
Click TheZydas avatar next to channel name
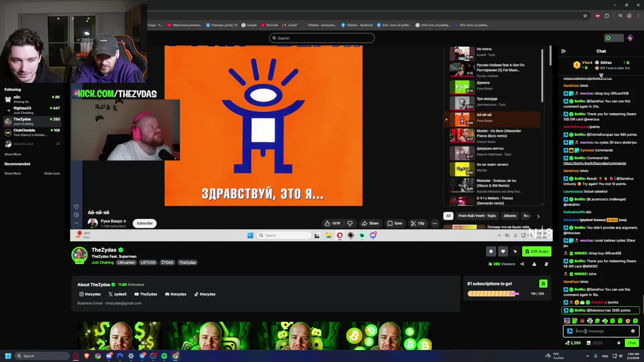[x=79, y=255]
